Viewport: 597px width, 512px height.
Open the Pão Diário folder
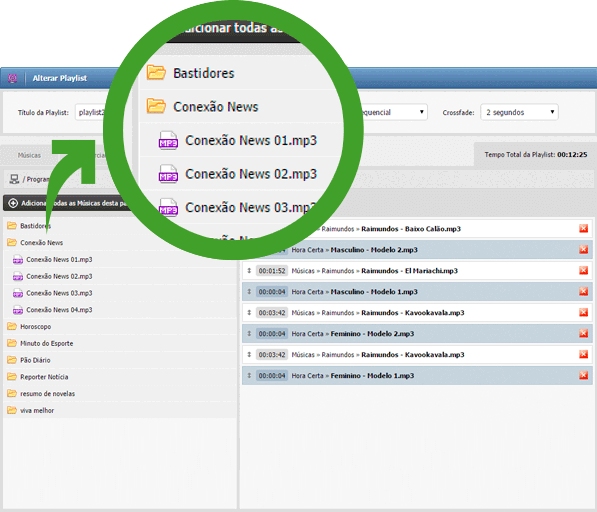[x=35, y=360]
